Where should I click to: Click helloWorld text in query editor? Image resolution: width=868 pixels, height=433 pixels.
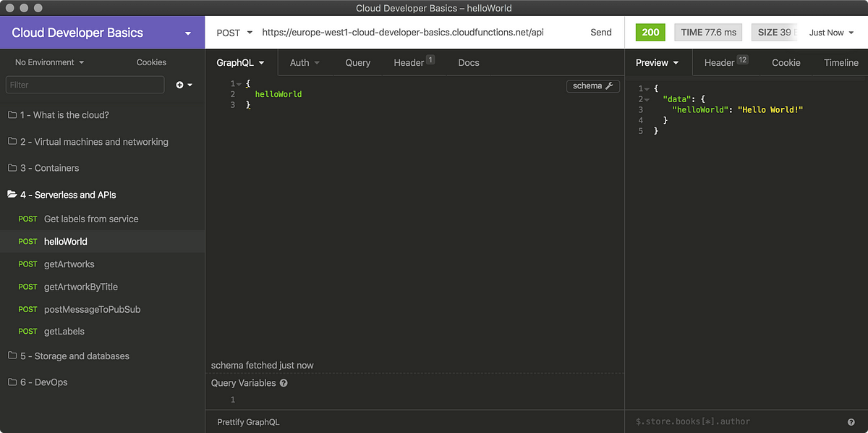278,94
